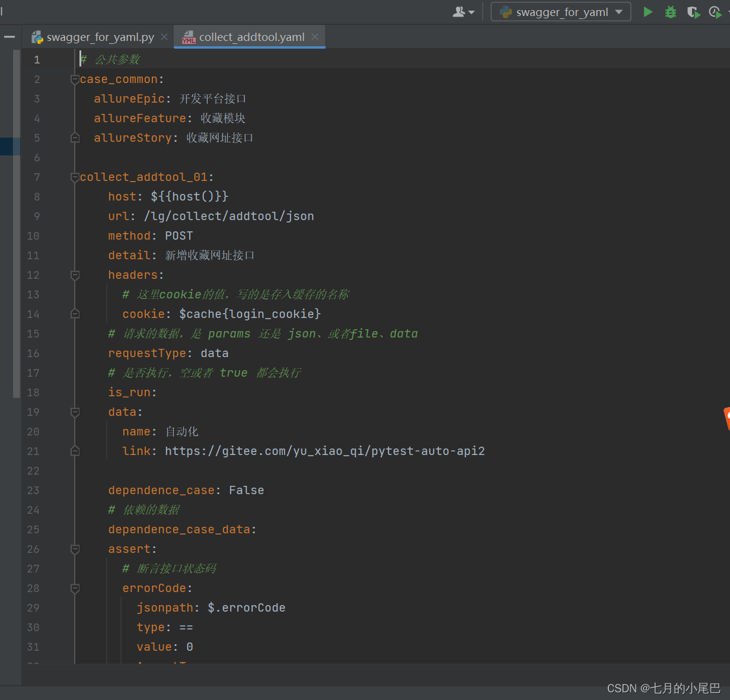Collapse the assert block
The height and width of the screenshot is (700, 730).
(x=75, y=549)
